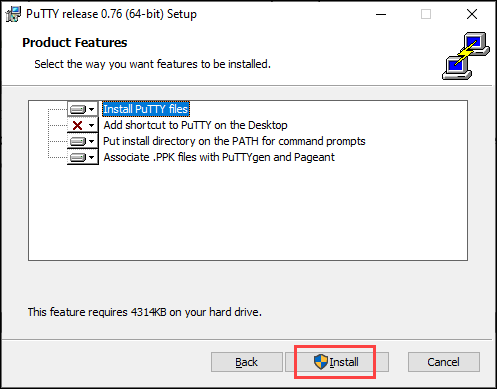Viewport: 497px width, 389px height.
Task: Open dropdown arrow for Install PuTTY files
Action: point(92,109)
